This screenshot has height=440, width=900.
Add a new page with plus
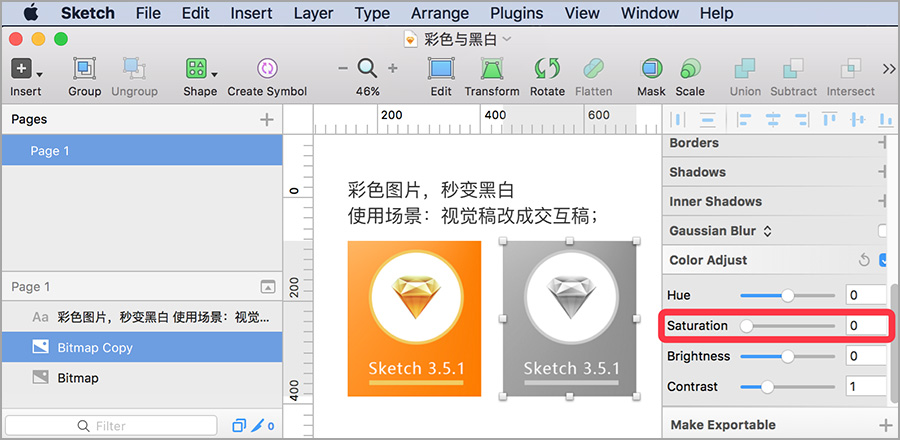[x=266, y=119]
